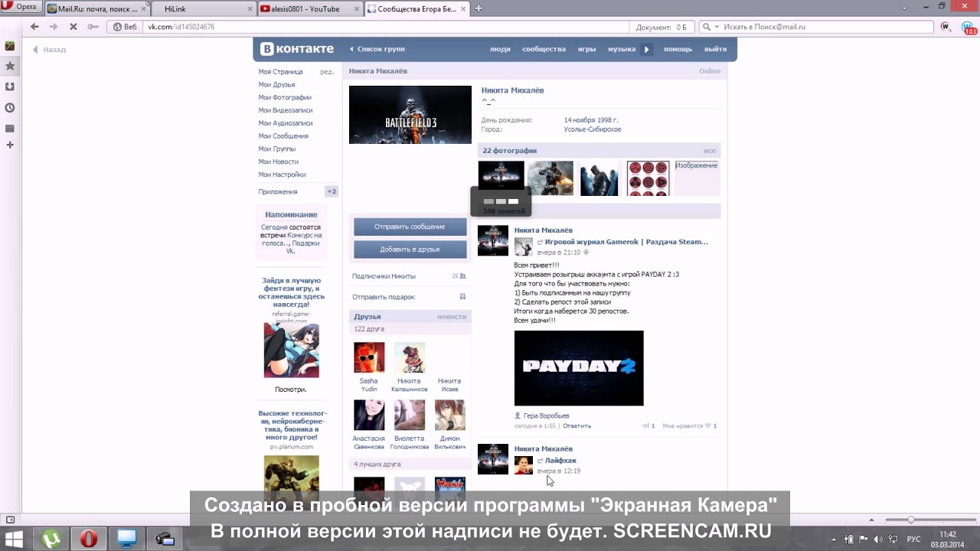Image resolution: width=980 pixels, height=551 pixels.
Task: Open Мои Сообщения in left menu
Action: 283,136
